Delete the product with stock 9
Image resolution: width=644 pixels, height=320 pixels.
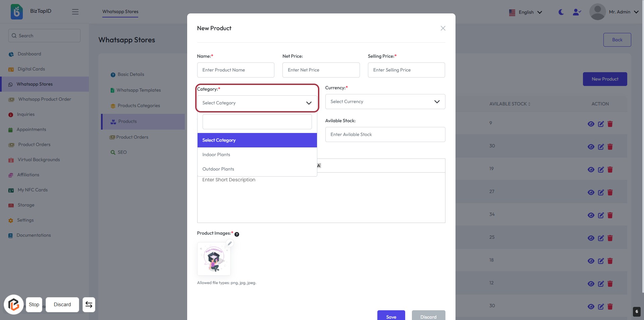coord(610,124)
